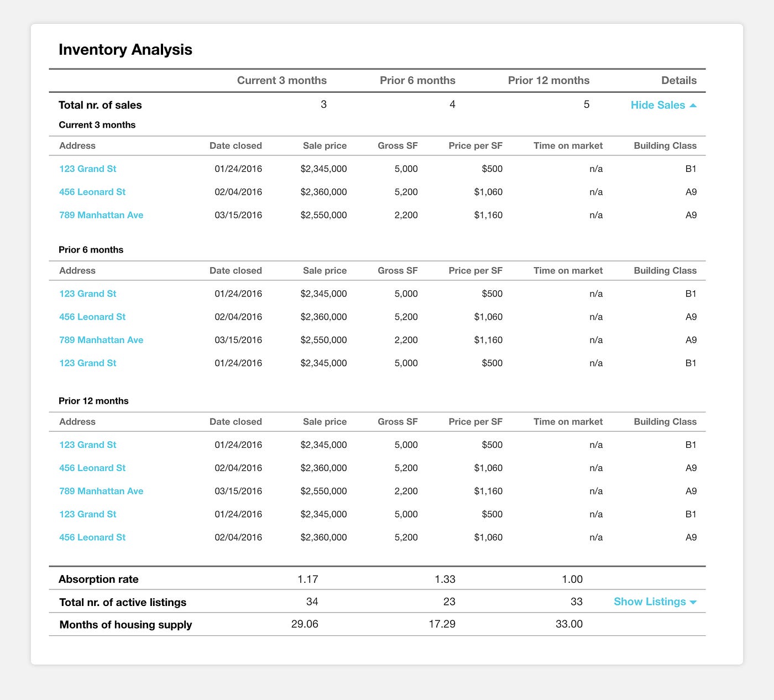The image size is (774, 700).
Task: Click the Inventory Analysis title
Action: [x=125, y=49]
